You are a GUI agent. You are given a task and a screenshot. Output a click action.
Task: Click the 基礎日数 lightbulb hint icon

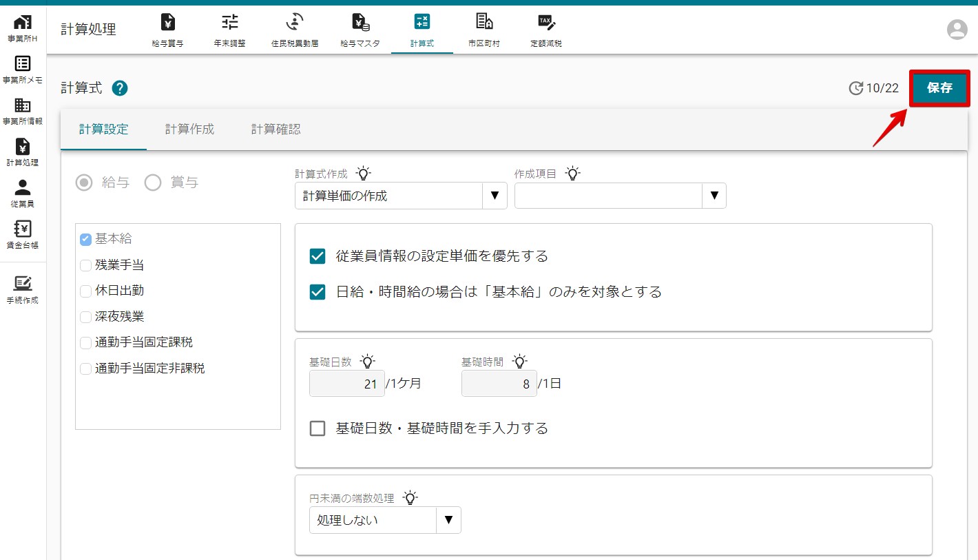coord(368,362)
